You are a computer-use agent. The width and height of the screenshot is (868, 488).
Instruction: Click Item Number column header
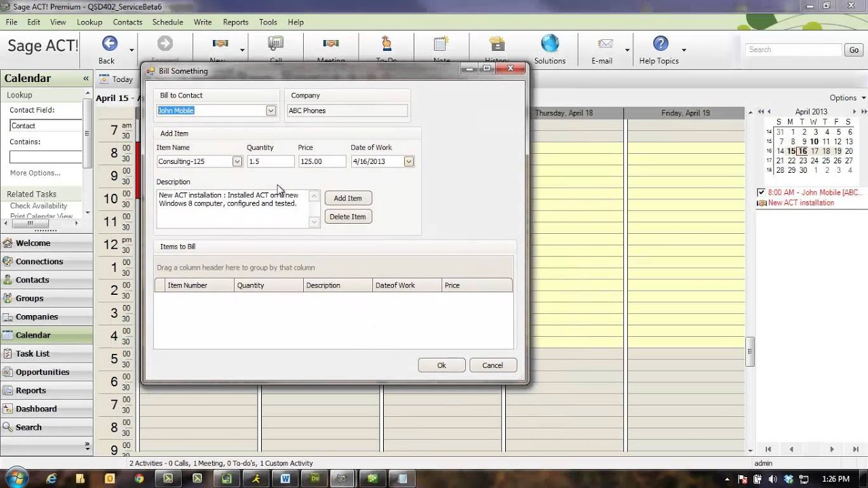click(x=199, y=285)
